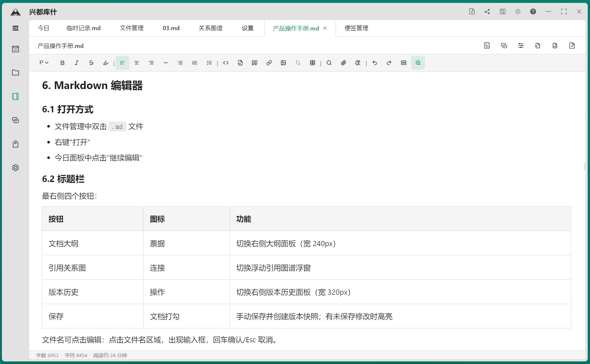The width and height of the screenshot is (590, 364).
Task: Insert a horizontal rule line
Action: (x=166, y=63)
